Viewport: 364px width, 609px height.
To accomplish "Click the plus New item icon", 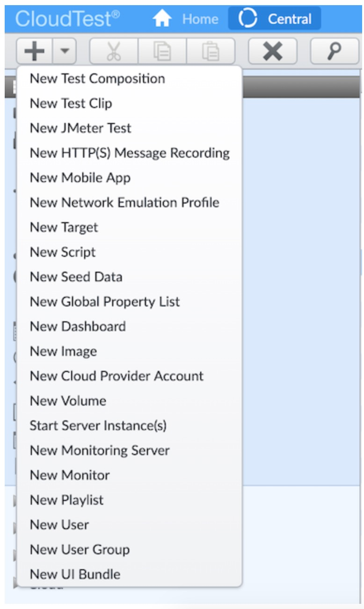I will [35, 52].
